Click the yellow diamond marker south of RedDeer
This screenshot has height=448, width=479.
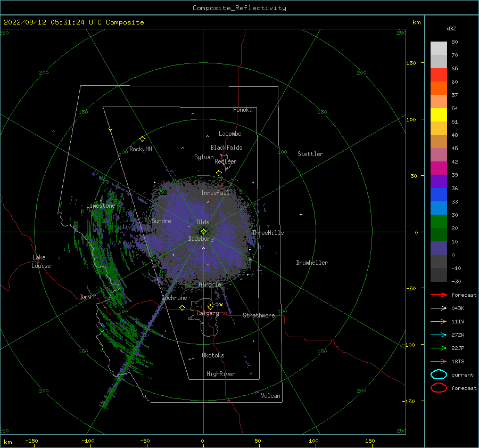(x=219, y=173)
